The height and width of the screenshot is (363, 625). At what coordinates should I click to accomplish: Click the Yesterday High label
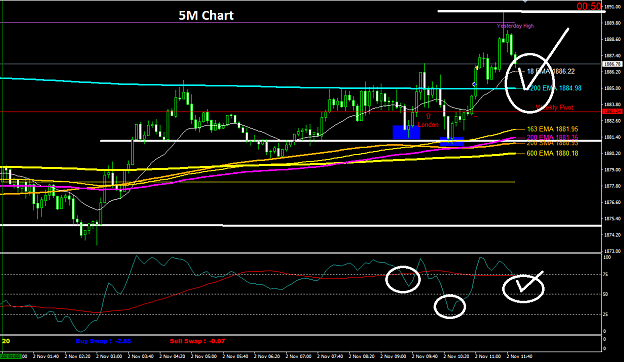515,26
